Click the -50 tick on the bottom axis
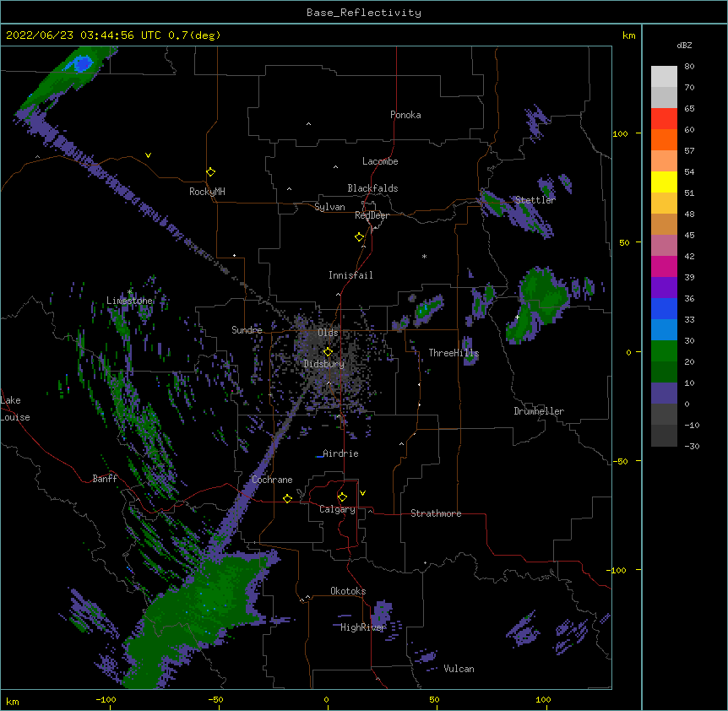This screenshot has height=711, width=728. click(x=216, y=699)
